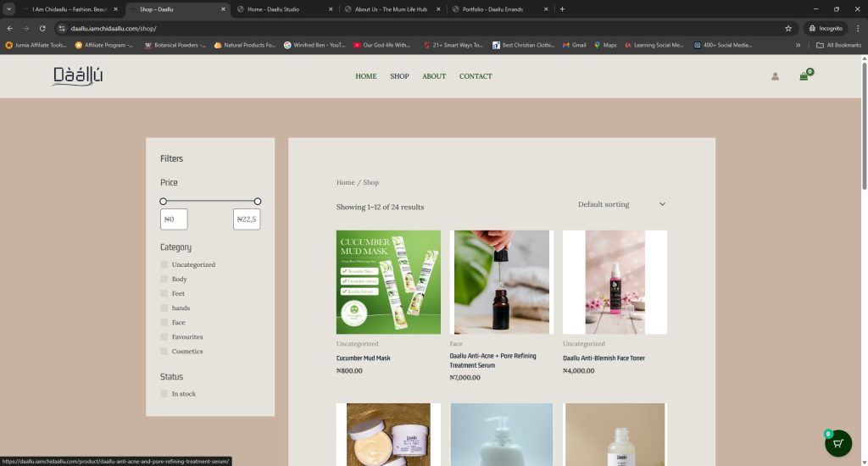Open the tab search dropdown arrow
The height and width of the screenshot is (466, 868).
coord(8,8)
